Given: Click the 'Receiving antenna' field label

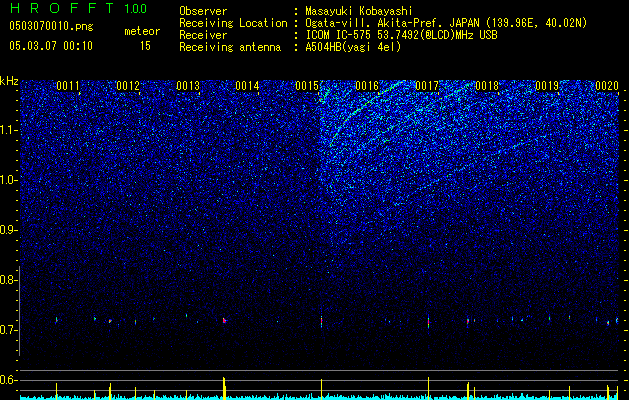Looking at the screenshot, I should [230, 47].
